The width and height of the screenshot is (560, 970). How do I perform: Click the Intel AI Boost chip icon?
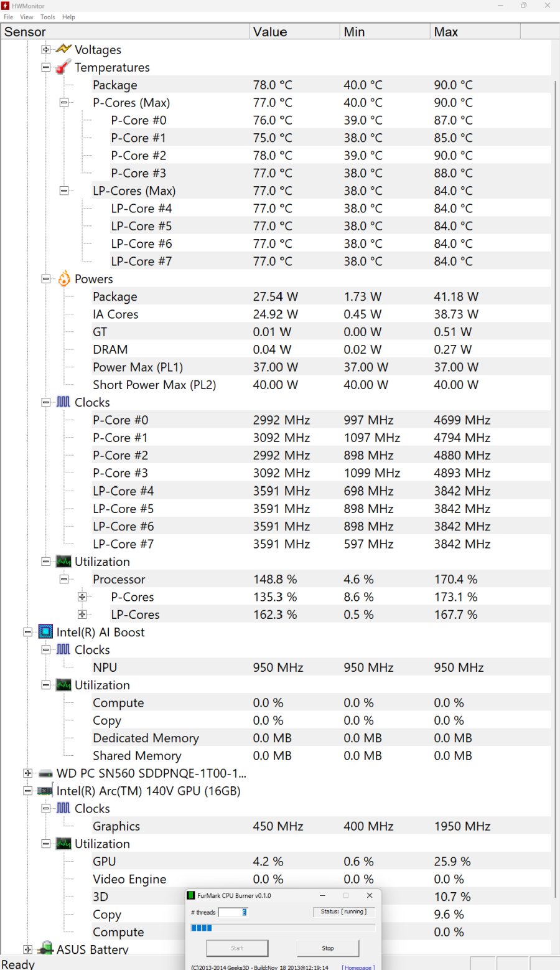[45, 632]
